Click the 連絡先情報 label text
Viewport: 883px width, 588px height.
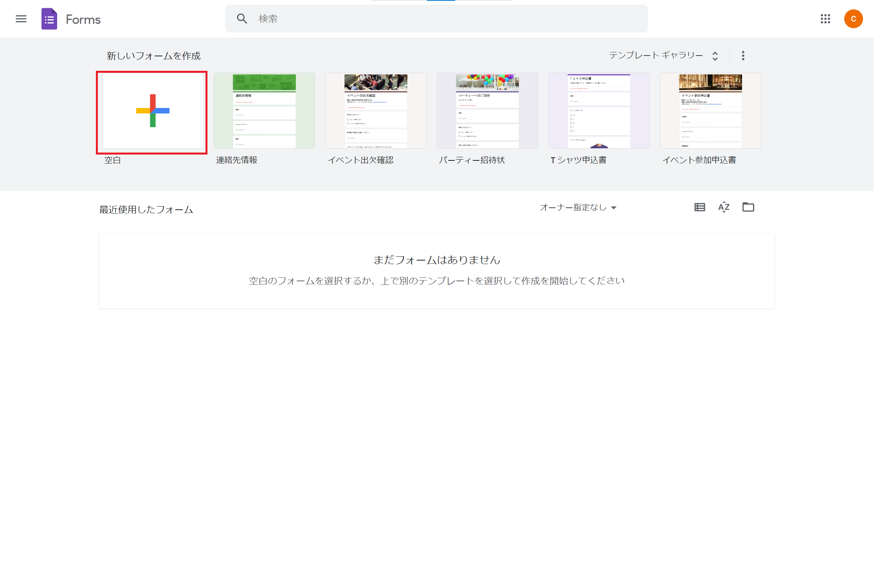(236, 160)
